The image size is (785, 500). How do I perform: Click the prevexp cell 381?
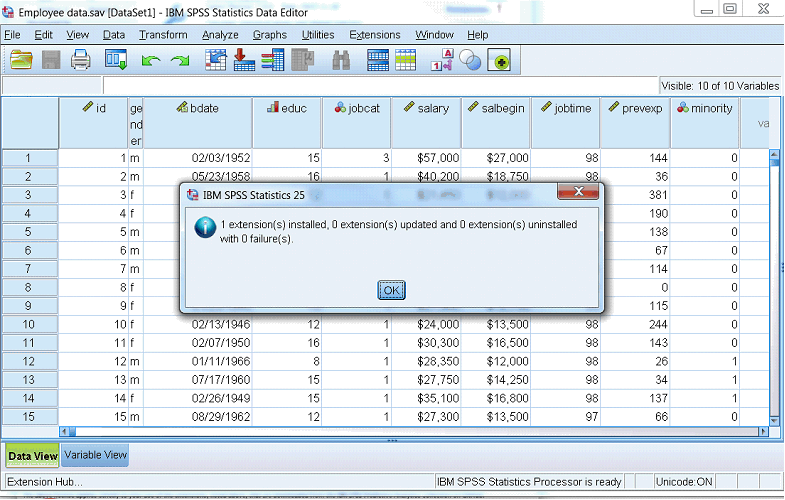635,195
